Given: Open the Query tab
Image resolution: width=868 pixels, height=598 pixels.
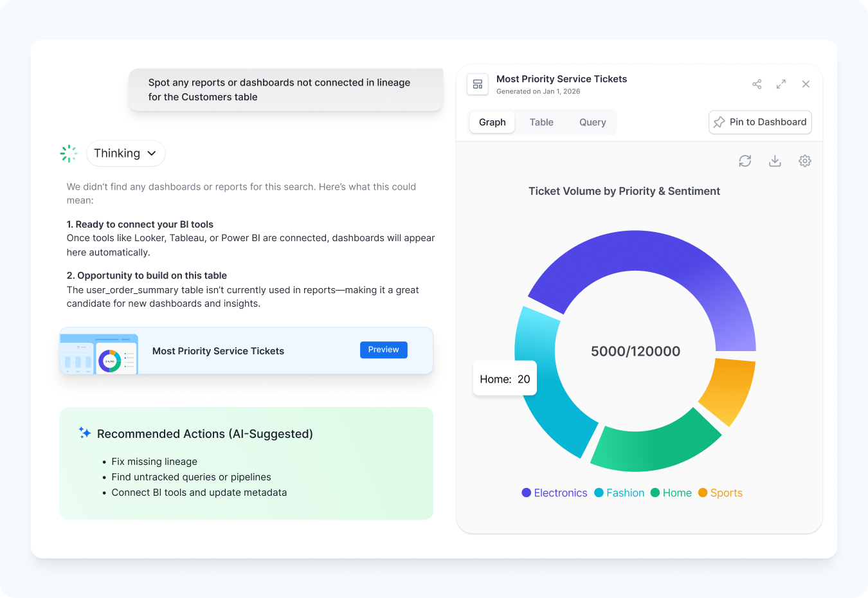Looking at the screenshot, I should (x=592, y=122).
